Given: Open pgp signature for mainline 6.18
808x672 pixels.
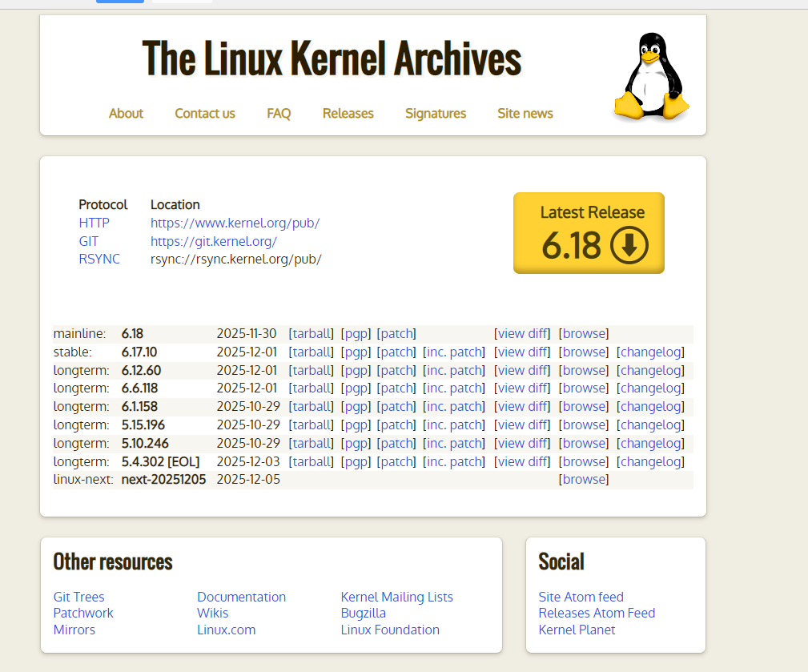Looking at the screenshot, I should click(x=356, y=333).
